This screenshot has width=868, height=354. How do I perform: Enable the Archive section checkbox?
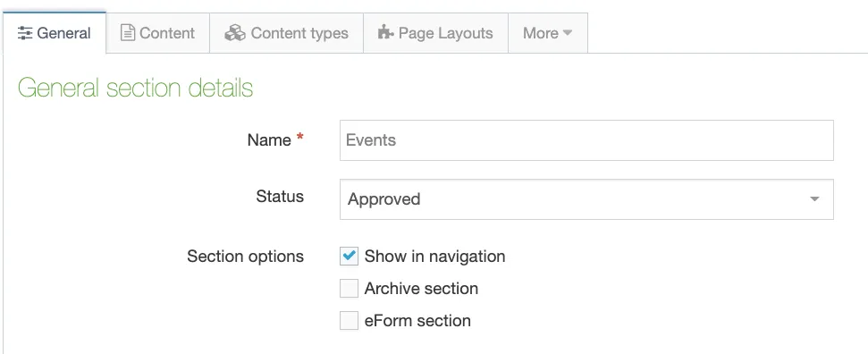pos(349,289)
